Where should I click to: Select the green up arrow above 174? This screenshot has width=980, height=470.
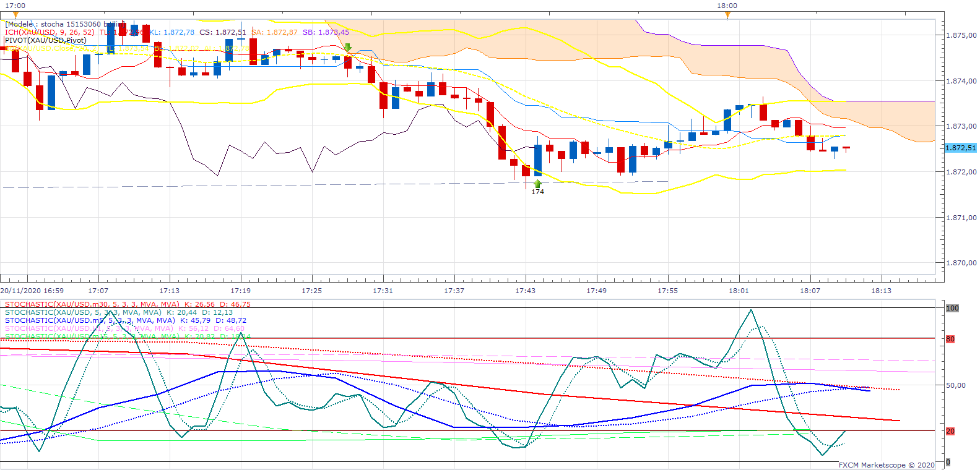(537, 184)
